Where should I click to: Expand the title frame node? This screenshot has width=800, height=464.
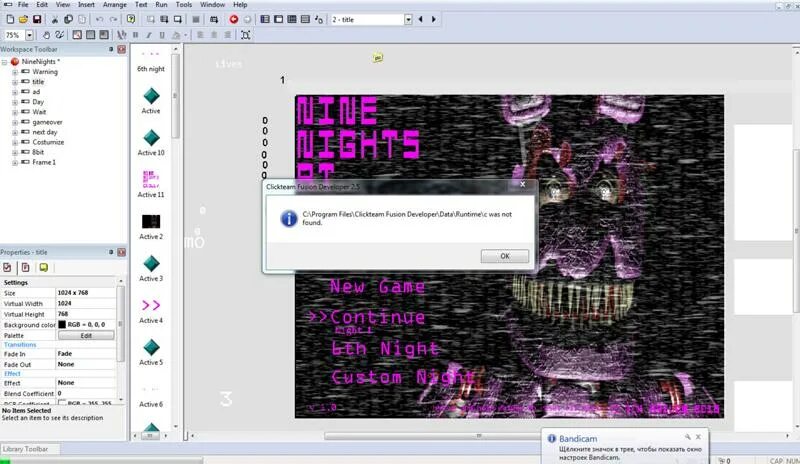(x=15, y=82)
